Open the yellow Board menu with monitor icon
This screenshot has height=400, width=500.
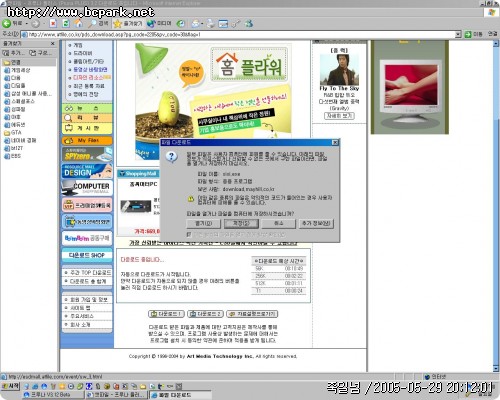click(87, 128)
